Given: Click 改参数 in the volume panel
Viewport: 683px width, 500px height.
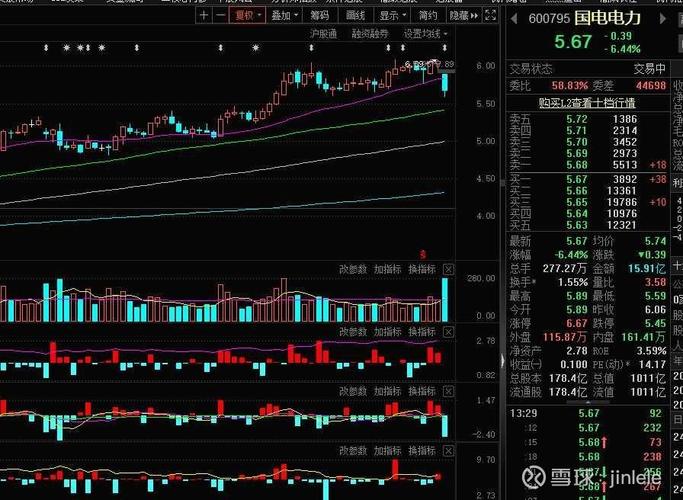Looking at the screenshot, I should click(353, 270).
